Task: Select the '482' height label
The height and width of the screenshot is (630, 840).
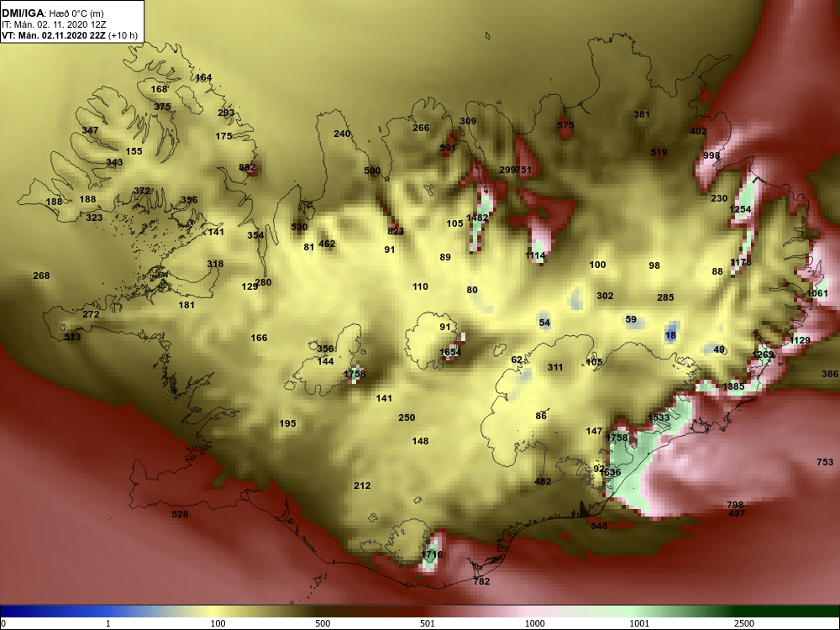Action: point(543,481)
